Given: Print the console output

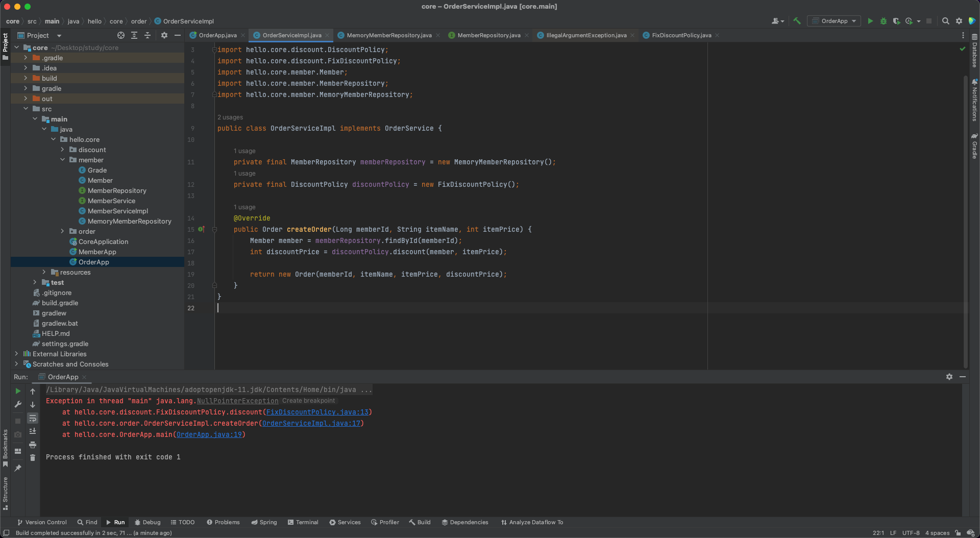Looking at the screenshot, I should (x=33, y=445).
